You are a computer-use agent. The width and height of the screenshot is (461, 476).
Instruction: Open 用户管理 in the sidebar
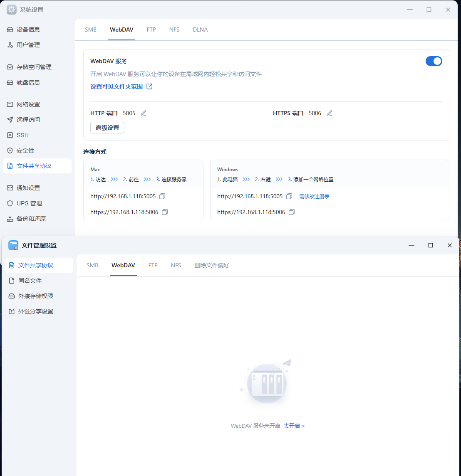pyautogui.click(x=37, y=45)
